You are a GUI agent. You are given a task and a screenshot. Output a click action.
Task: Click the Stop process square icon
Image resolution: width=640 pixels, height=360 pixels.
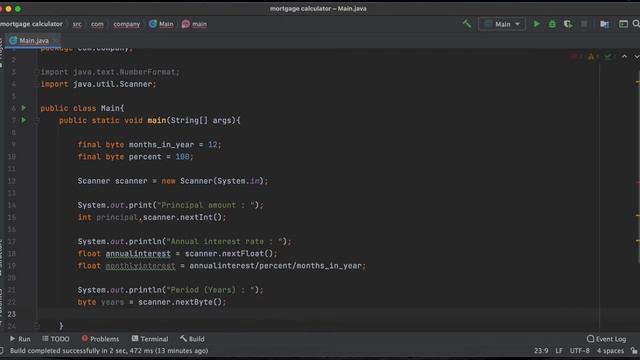(584, 24)
